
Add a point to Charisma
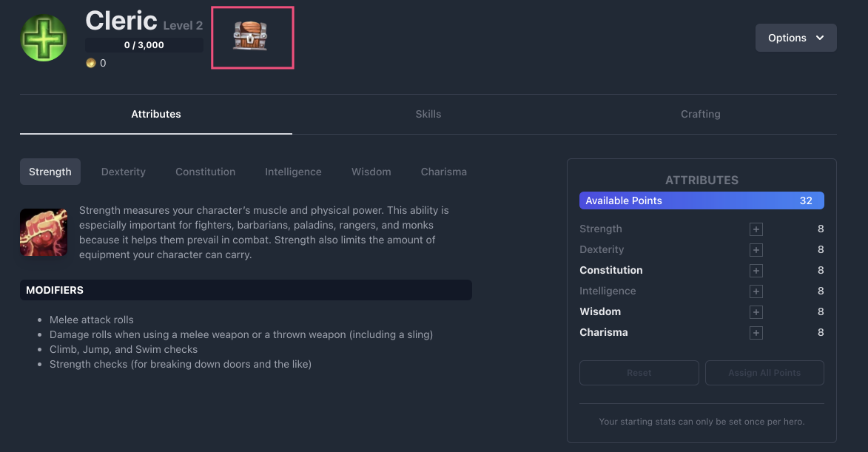click(x=756, y=333)
